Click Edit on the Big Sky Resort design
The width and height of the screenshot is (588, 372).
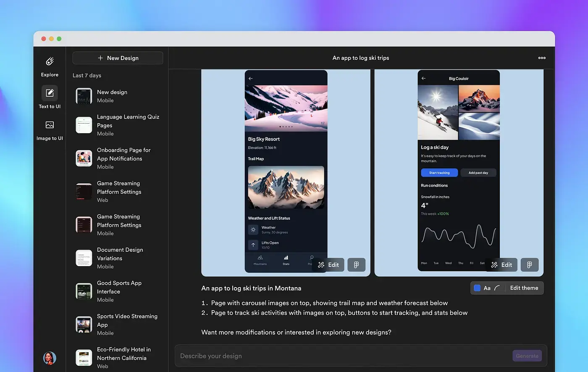tap(328, 265)
